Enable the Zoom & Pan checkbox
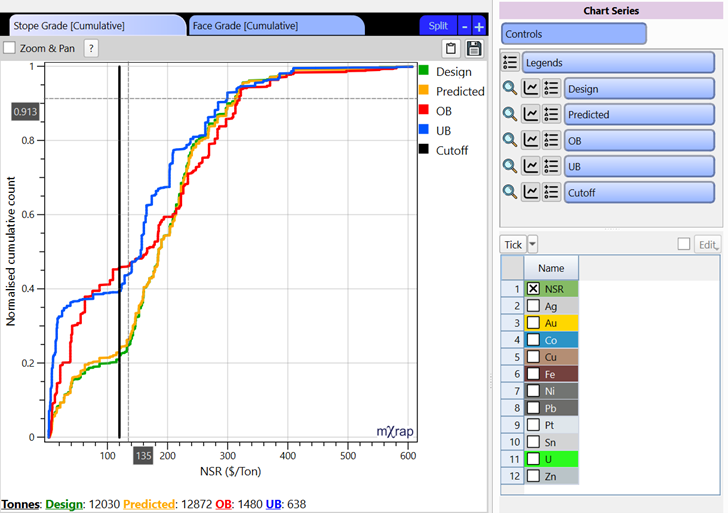The width and height of the screenshot is (728, 513). (10, 48)
